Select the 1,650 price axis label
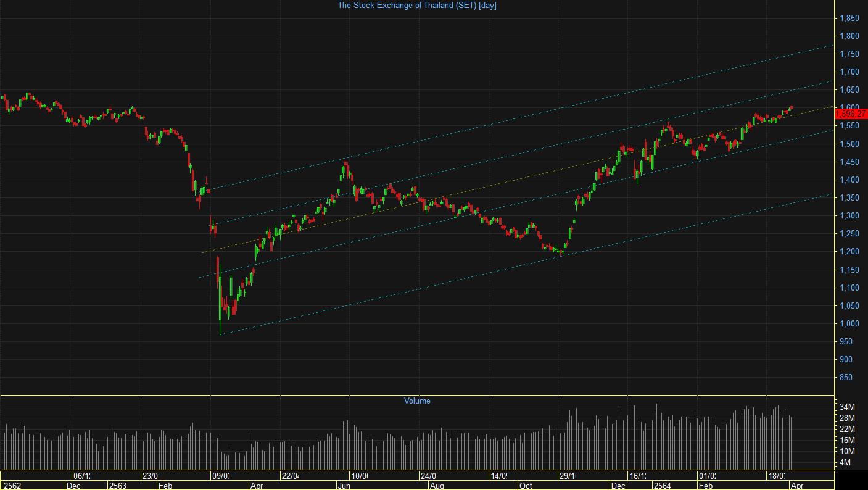The width and height of the screenshot is (868, 490). point(849,90)
